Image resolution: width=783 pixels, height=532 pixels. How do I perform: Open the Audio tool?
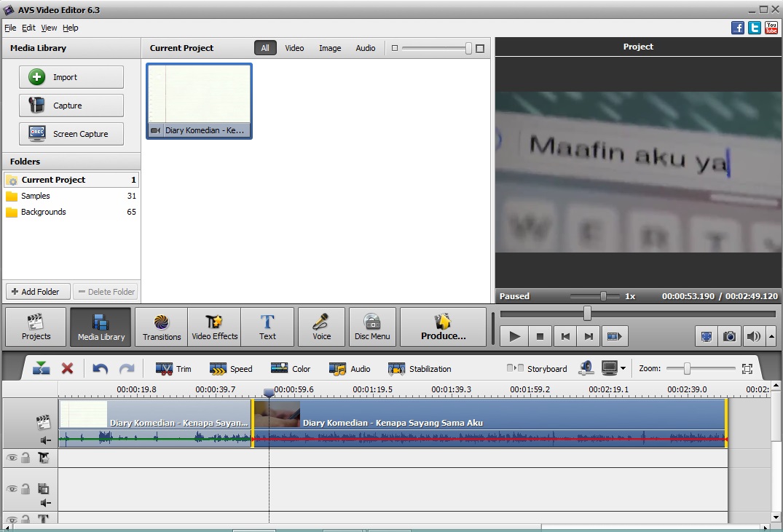pyautogui.click(x=350, y=369)
